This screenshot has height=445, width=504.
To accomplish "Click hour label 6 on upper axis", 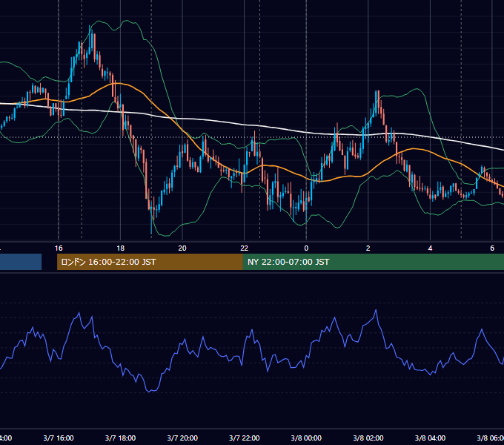I will coord(492,248).
